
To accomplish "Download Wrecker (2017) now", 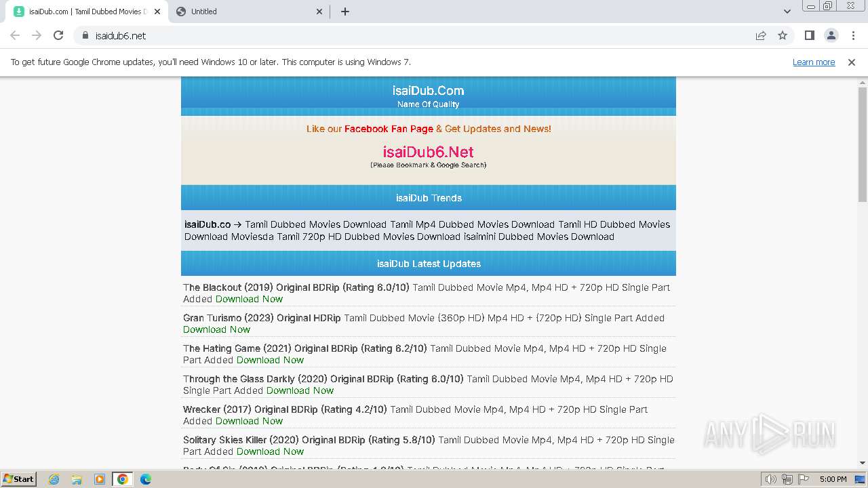I will 249,421.
